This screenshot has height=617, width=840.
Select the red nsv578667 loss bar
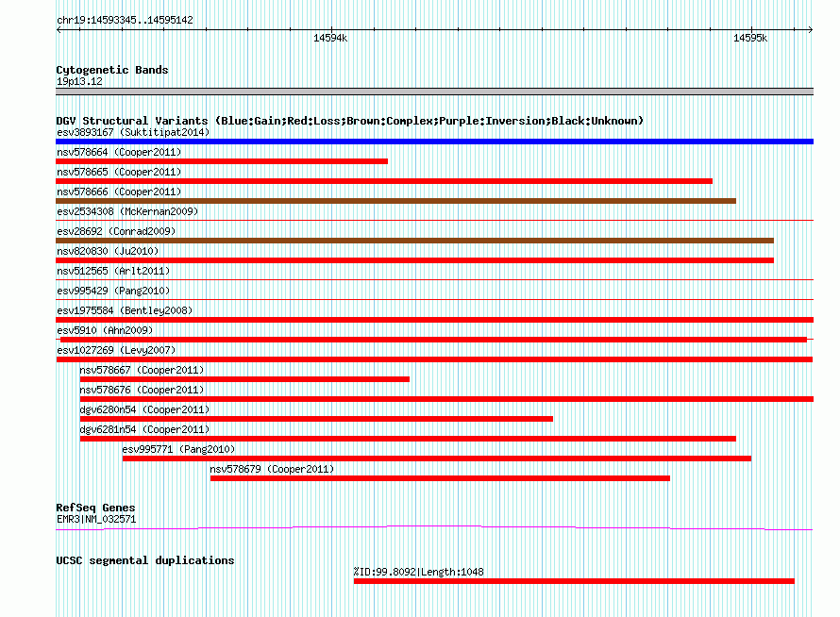[x=244, y=379]
